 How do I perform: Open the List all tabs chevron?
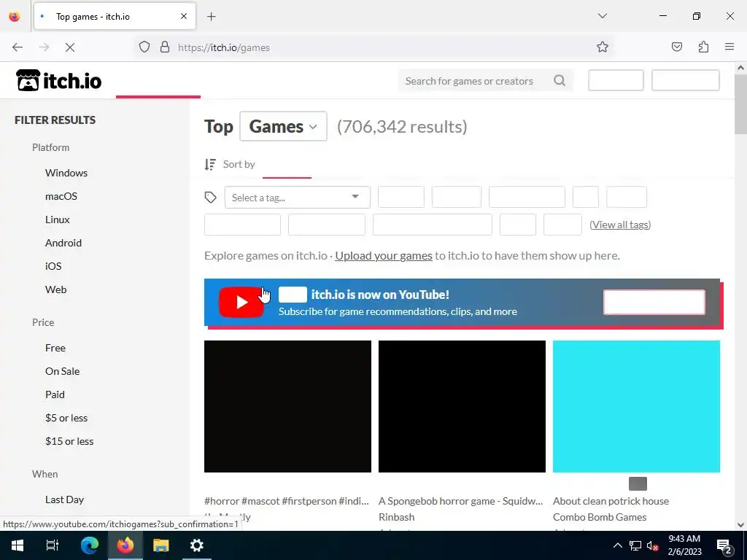click(x=602, y=16)
